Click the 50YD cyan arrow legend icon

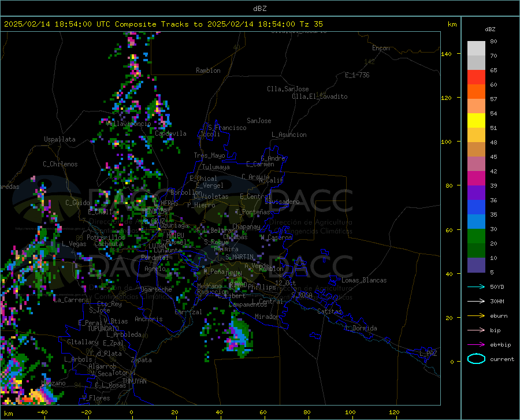point(476,287)
